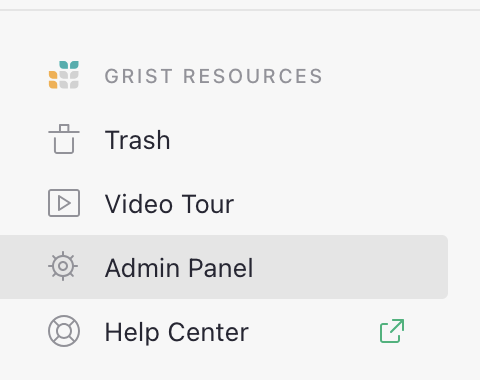Click the word Panel in Admin Panel
Screen dimensions: 480x380
click(x=221, y=268)
